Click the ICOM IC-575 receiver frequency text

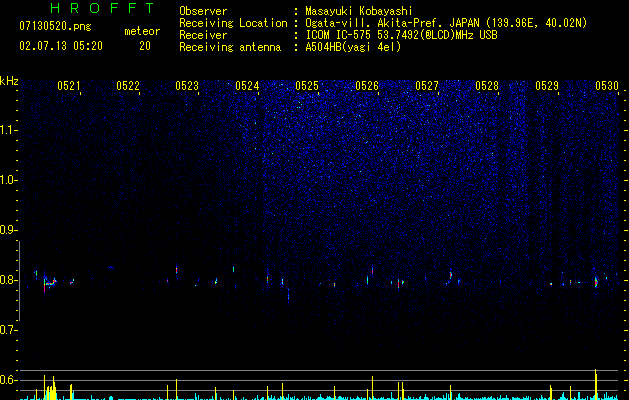(401, 35)
